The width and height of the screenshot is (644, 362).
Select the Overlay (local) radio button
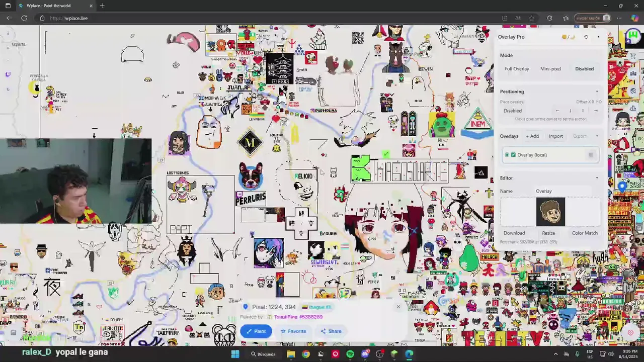tap(507, 155)
